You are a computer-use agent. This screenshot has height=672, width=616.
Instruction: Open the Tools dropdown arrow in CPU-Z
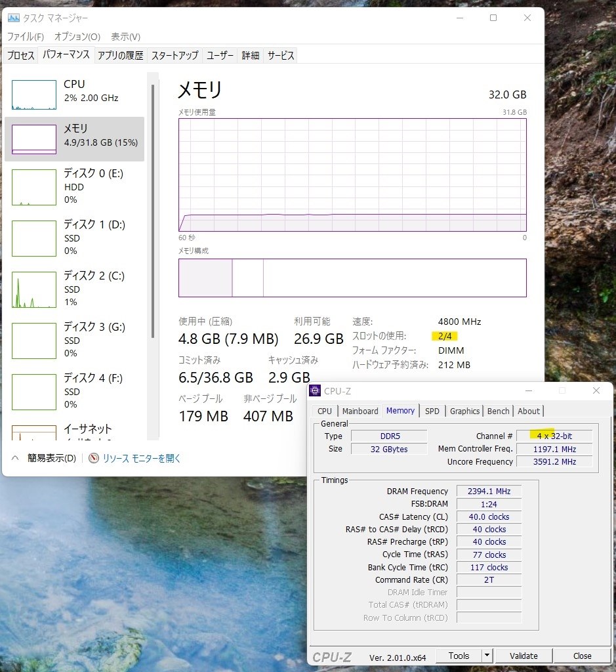pos(487,656)
